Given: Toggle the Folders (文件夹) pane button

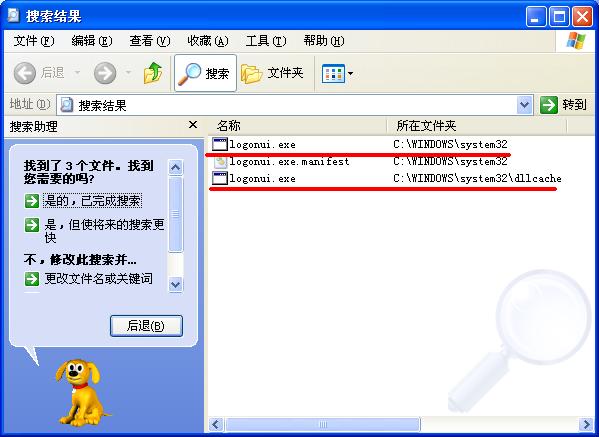Looking at the screenshot, I should click(x=272, y=73).
